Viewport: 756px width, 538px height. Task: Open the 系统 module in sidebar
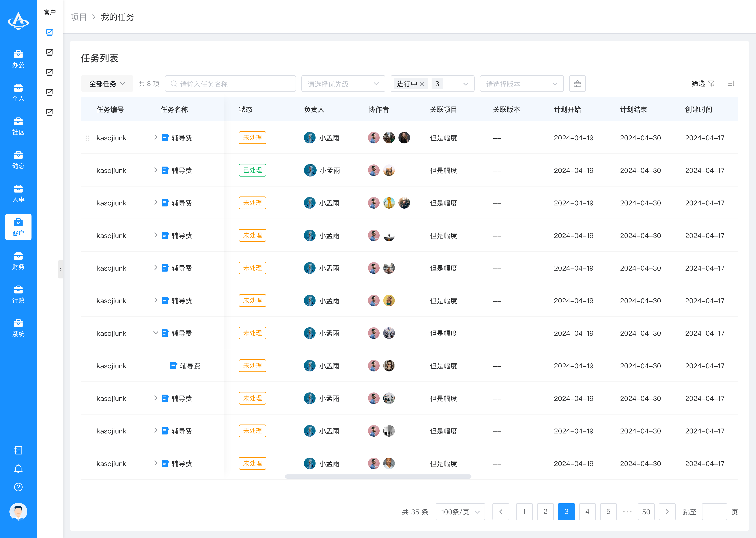18,328
